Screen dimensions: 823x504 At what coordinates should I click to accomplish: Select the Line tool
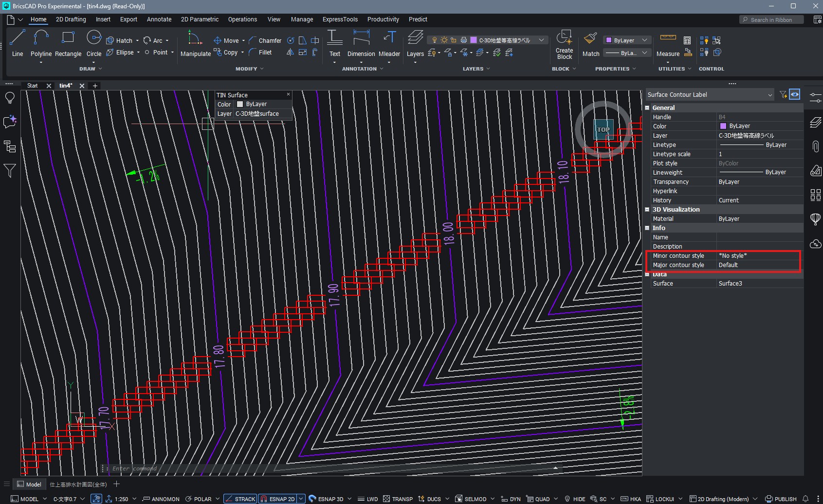pyautogui.click(x=18, y=43)
